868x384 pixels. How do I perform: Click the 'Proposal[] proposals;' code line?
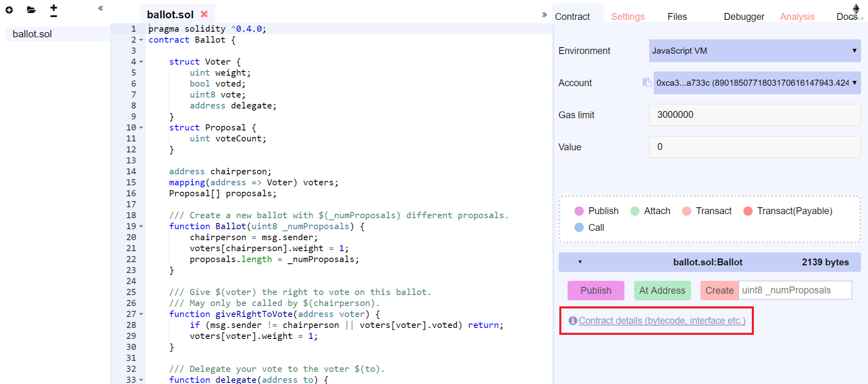tap(223, 193)
